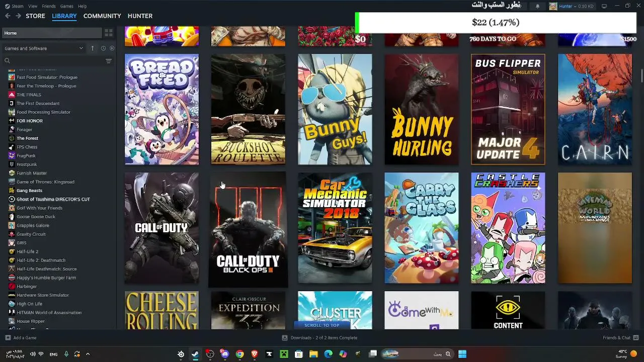The image size is (644, 362).
Task: Open the HUNTER profile tab
Action: (140, 16)
